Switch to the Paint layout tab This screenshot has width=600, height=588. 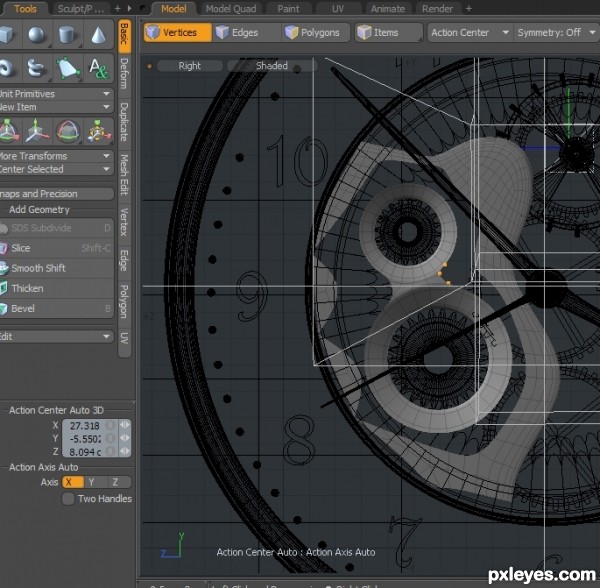click(288, 9)
